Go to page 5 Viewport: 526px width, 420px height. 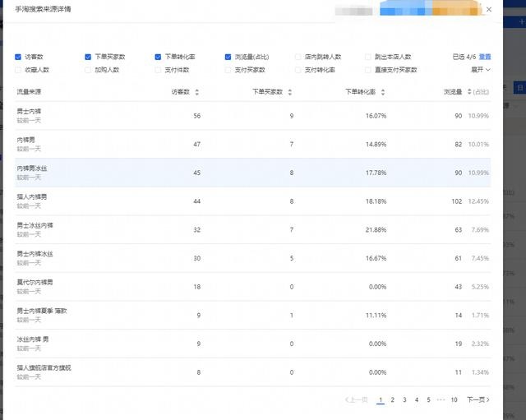(428, 399)
